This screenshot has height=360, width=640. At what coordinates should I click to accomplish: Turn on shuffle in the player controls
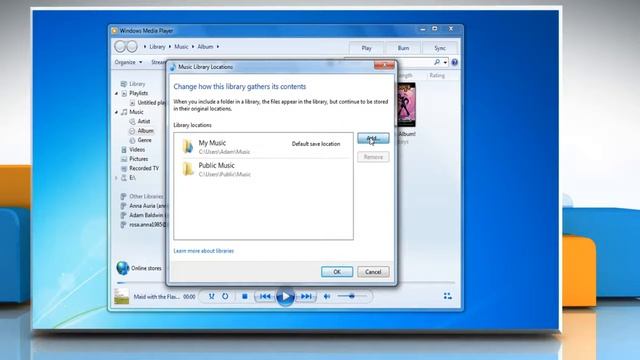click(x=211, y=296)
